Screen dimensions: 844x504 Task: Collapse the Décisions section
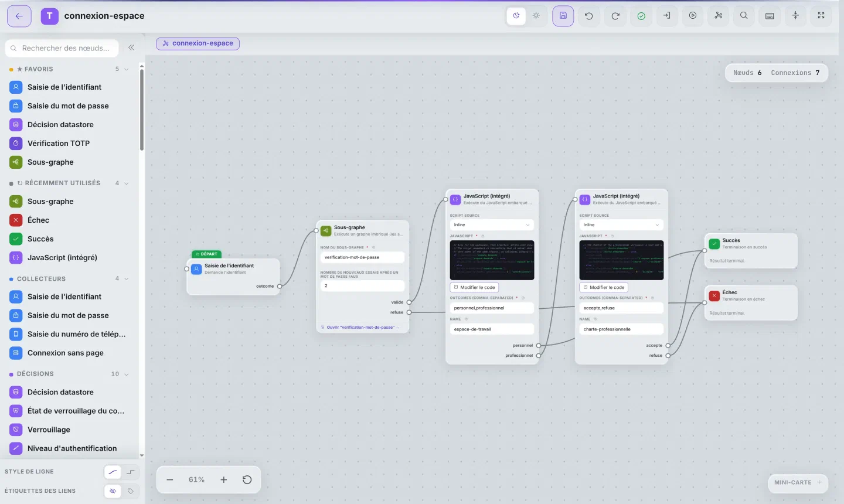tap(126, 374)
